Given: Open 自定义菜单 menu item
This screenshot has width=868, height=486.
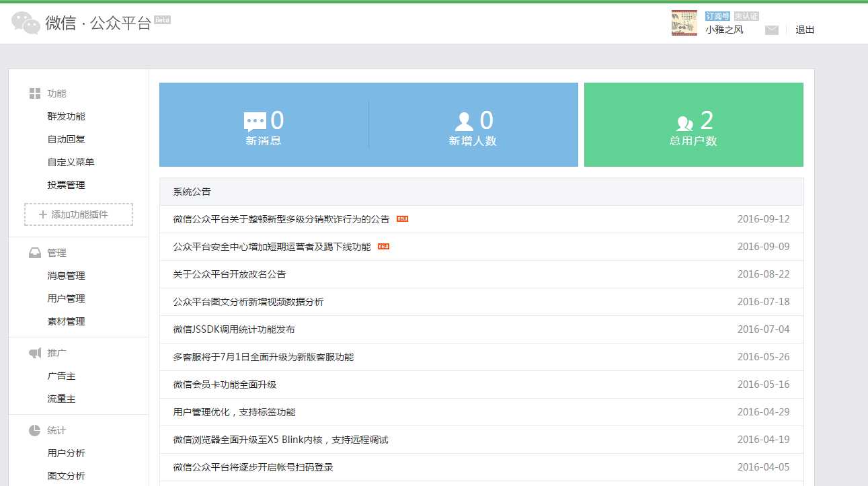Looking at the screenshot, I should click(71, 162).
